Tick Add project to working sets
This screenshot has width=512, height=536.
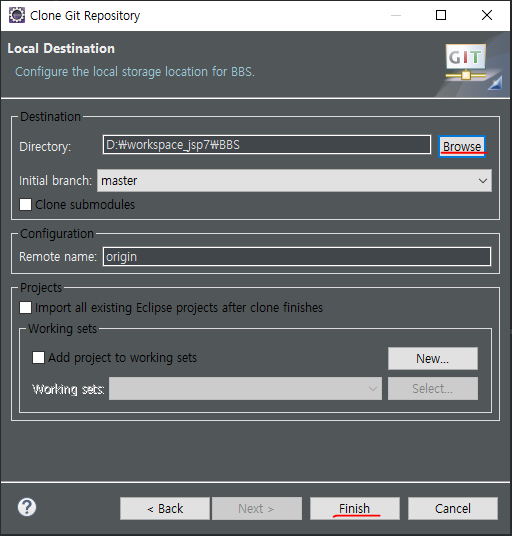38,358
